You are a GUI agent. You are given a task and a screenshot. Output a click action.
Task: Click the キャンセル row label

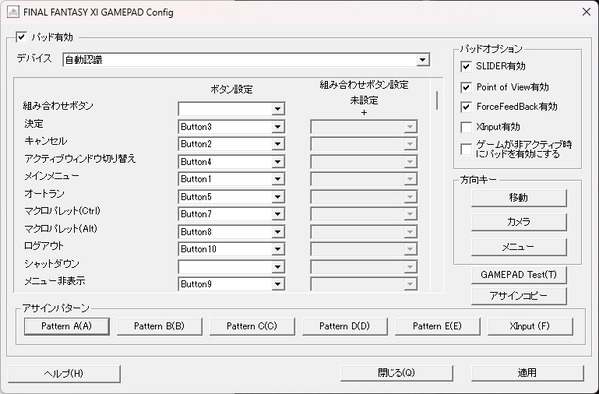pos(45,141)
